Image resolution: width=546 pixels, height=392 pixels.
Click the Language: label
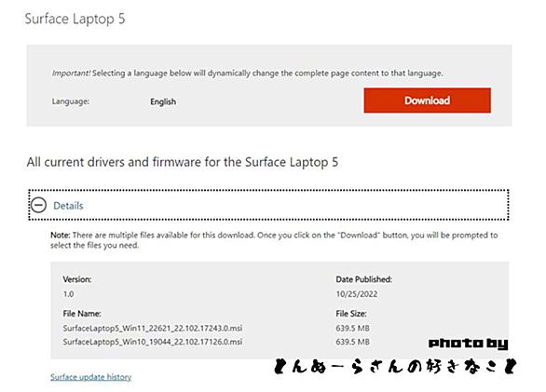(71, 101)
